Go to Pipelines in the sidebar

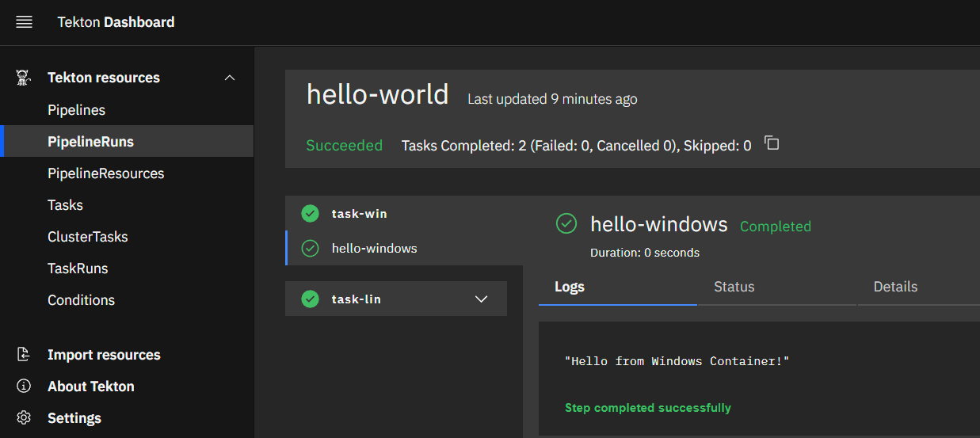click(127, 110)
